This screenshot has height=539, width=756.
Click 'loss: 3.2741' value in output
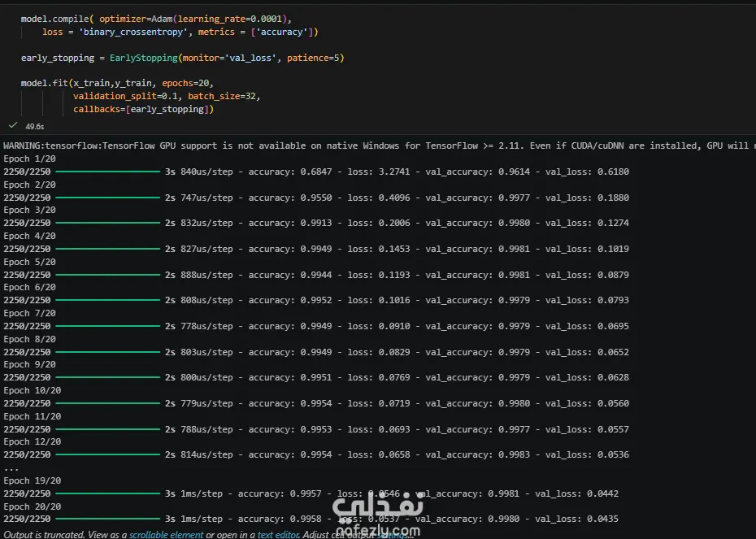tap(379, 172)
